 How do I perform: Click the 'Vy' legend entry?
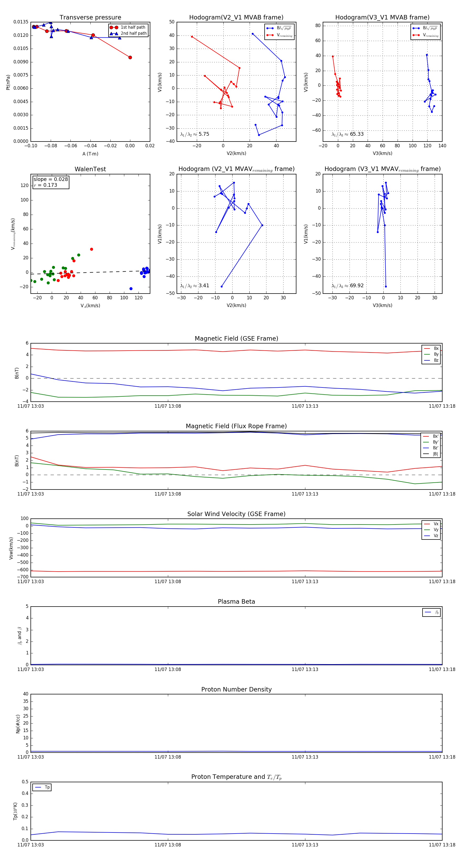click(431, 530)
